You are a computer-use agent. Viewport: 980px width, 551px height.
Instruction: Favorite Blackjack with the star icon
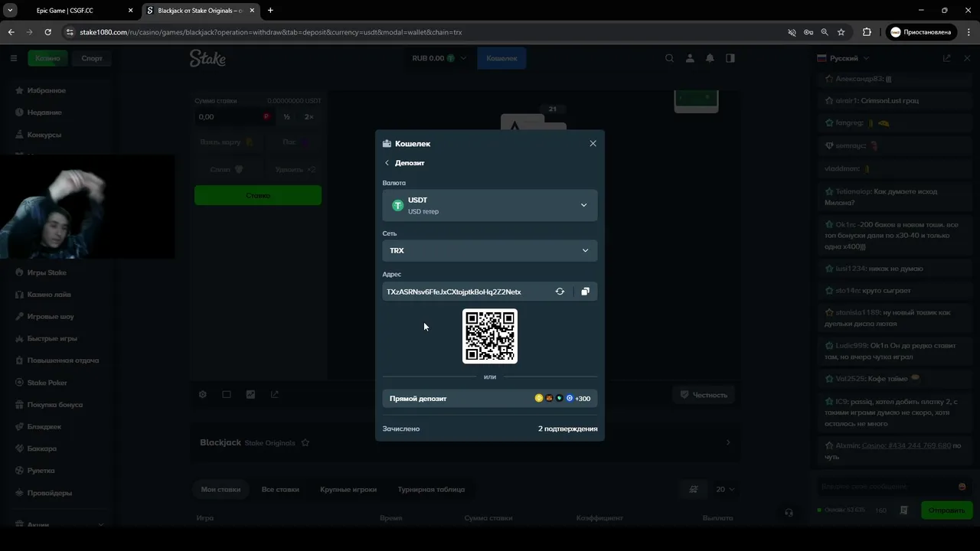(x=305, y=443)
